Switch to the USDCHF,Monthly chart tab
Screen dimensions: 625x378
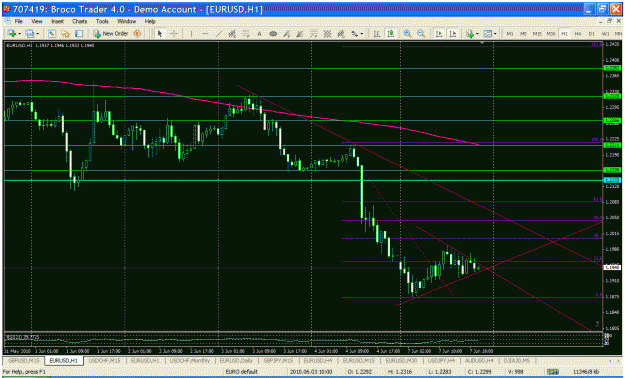(x=191, y=360)
